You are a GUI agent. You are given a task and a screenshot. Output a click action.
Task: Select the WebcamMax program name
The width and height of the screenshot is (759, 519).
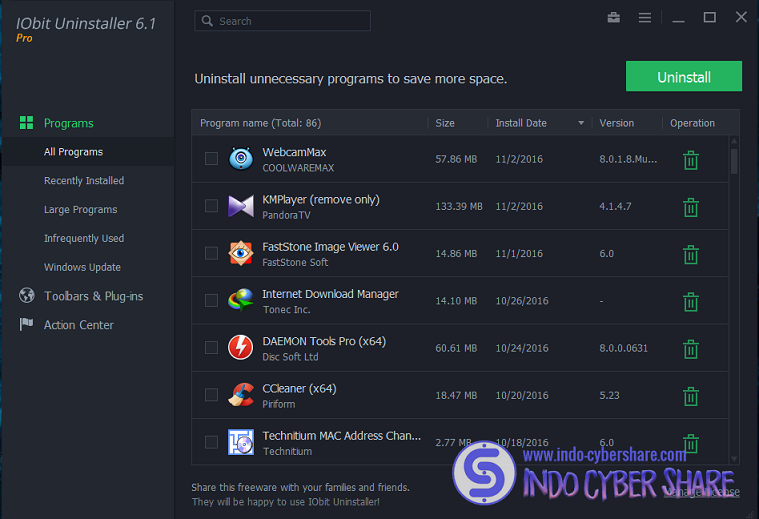pos(294,152)
